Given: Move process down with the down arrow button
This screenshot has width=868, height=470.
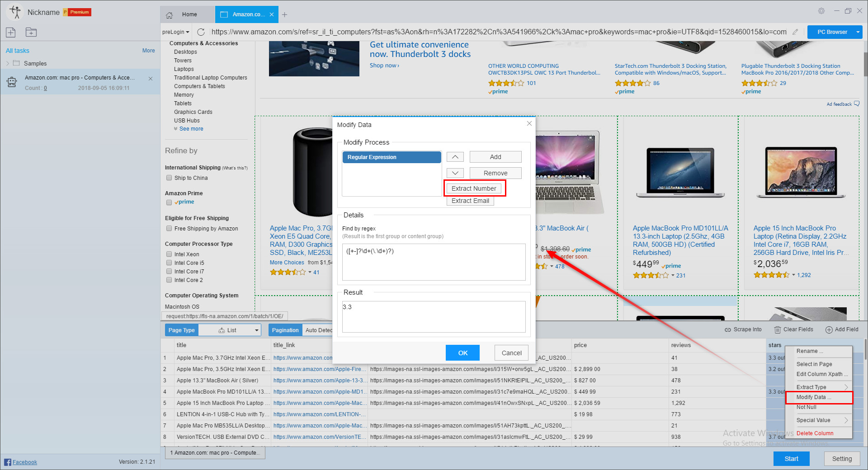Looking at the screenshot, I should [455, 173].
